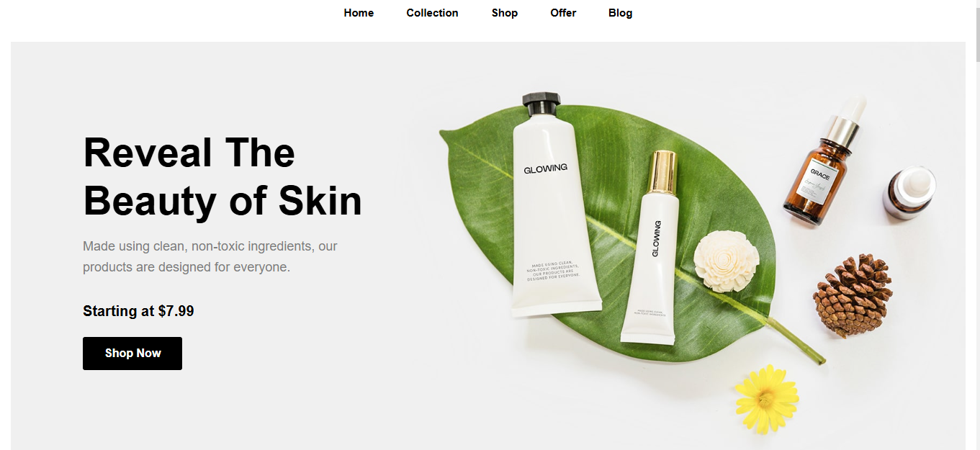Screen dimensions: 980x450
Task: Select the Offer menu item
Action: coord(563,13)
